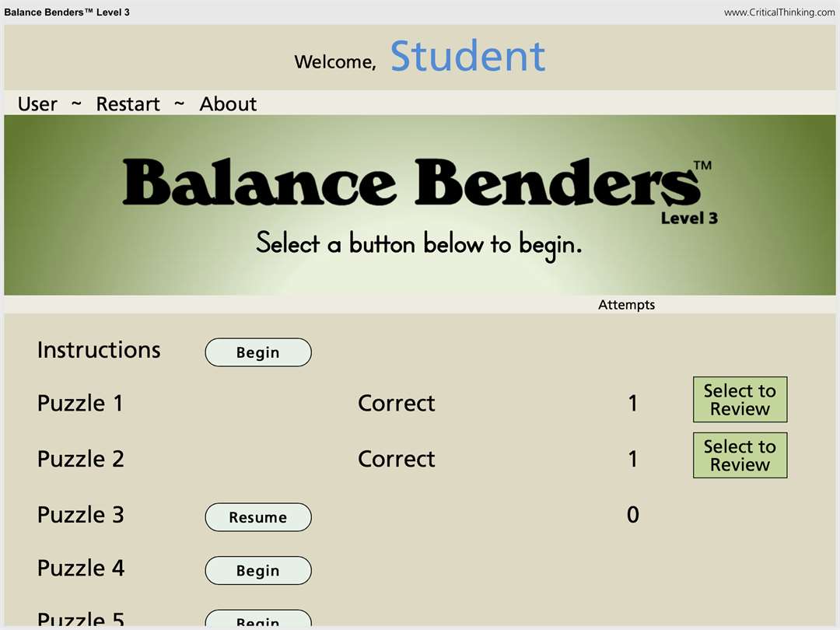Begin Puzzle 4
Screen dimensions: 840x630
258,571
